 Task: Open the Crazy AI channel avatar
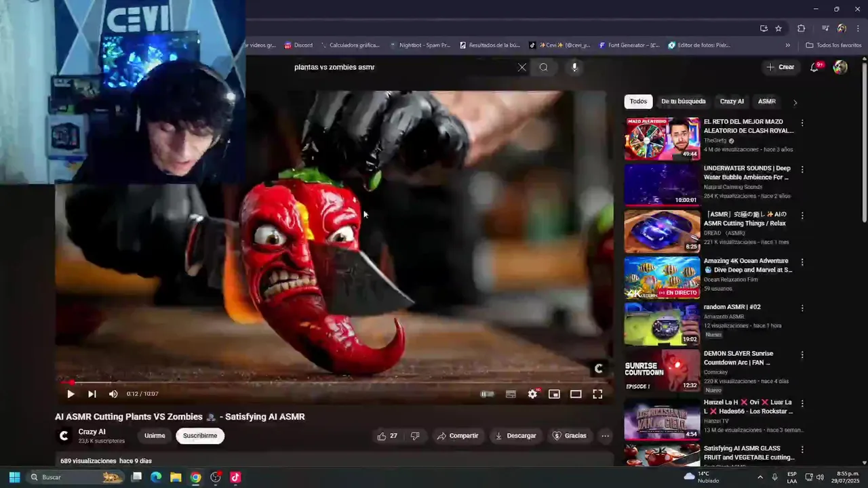[x=64, y=436]
